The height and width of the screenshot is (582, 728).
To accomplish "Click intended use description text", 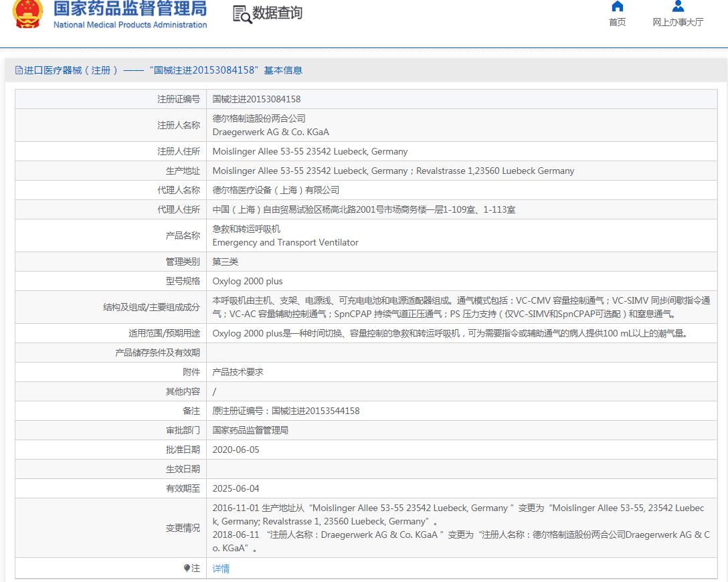I will coord(450,333).
